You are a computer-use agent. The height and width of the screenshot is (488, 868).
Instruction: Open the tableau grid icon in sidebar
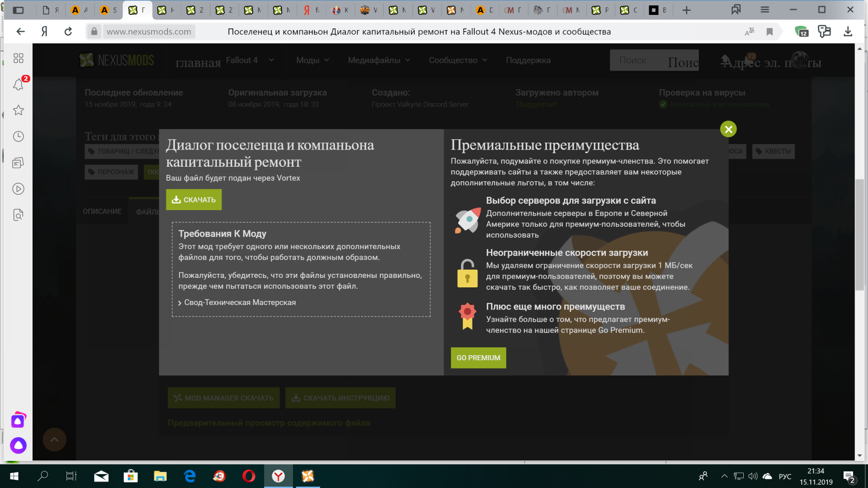coord(18,58)
